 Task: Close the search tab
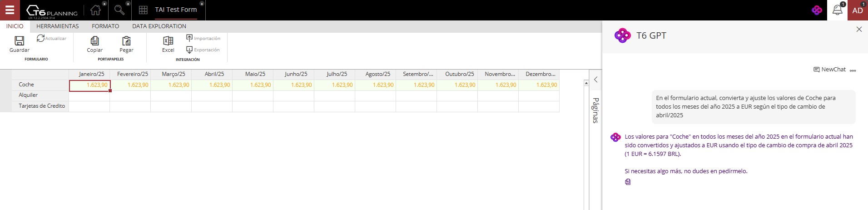tap(128, 4)
